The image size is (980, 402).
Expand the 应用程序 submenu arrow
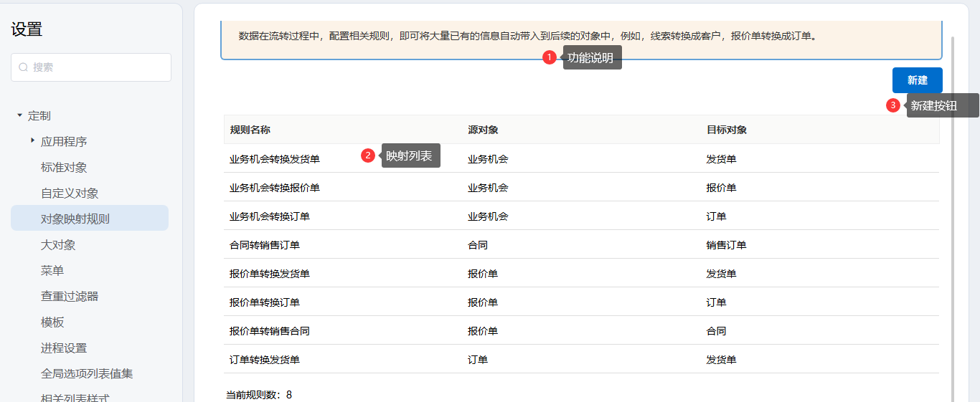pos(33,141)
